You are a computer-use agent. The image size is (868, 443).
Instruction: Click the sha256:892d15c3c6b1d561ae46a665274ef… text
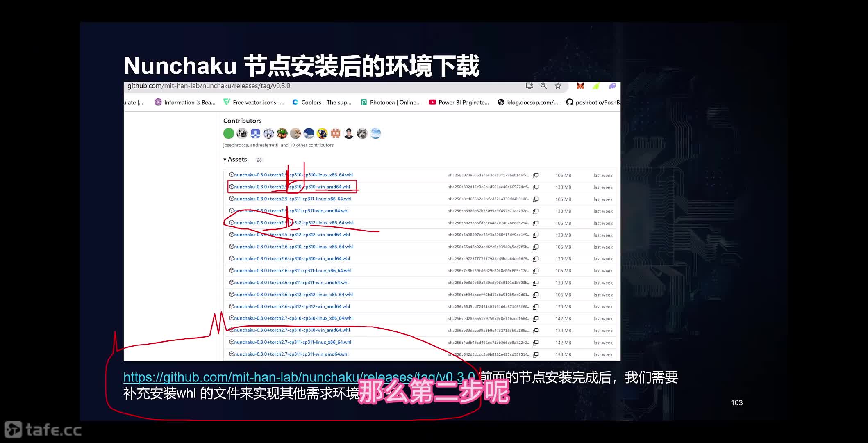click(489, 187)
